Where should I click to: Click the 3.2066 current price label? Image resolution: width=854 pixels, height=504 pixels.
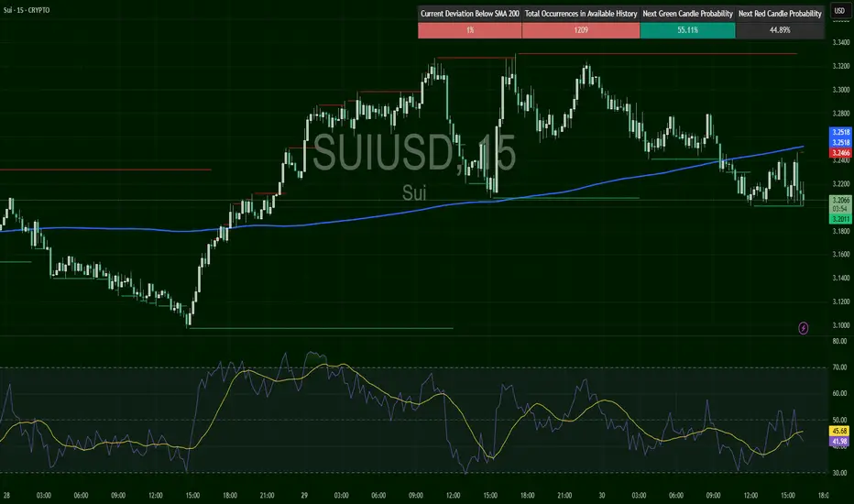tap(840, 200)
